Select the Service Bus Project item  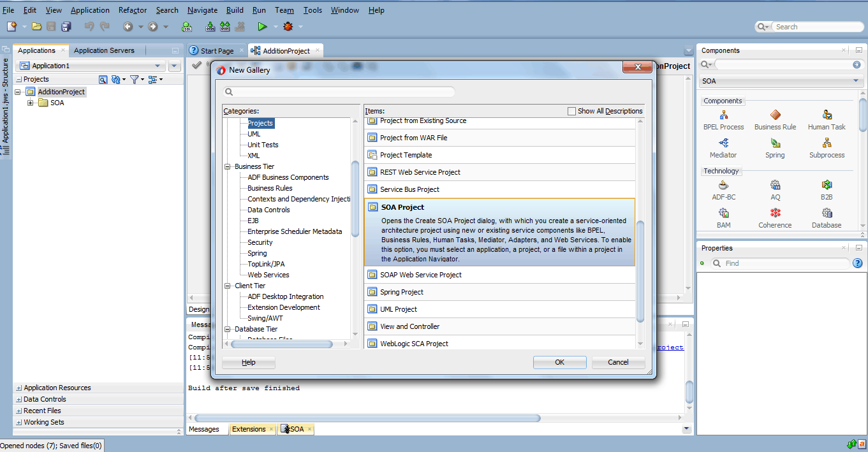coord(499,189)
